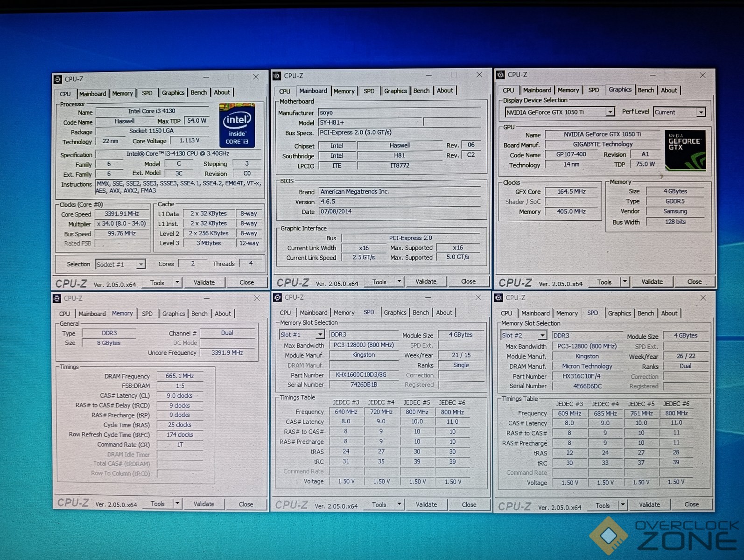Open the Socket #1 selection dropdown
The height and width of the screenshot is (560, 744).
140,265
